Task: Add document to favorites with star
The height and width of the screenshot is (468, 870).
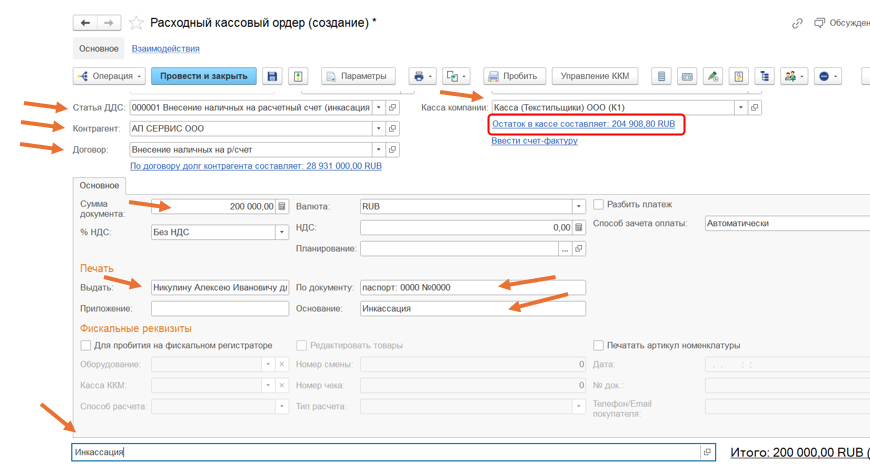Action: click(x=137, y=23)
